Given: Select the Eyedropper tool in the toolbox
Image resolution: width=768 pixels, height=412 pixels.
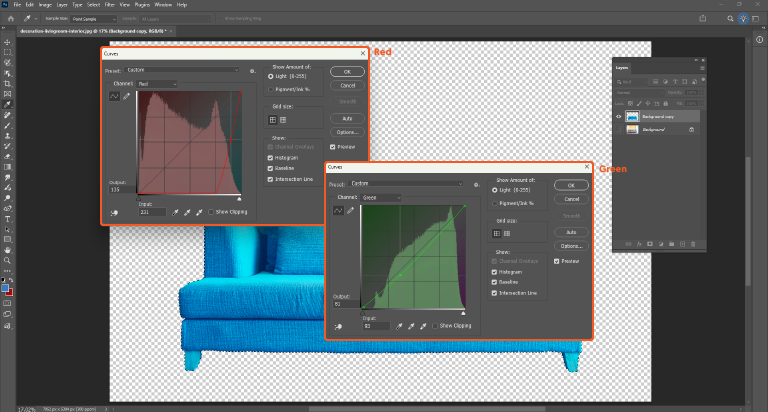Looking at the screenshot, I should (7, 104).
